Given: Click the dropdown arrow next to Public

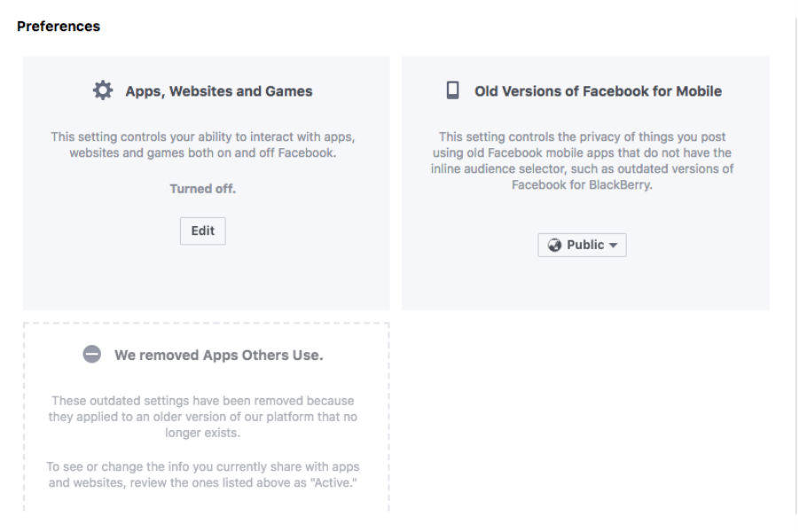Looking at the screenshot, I should point(613,246).
